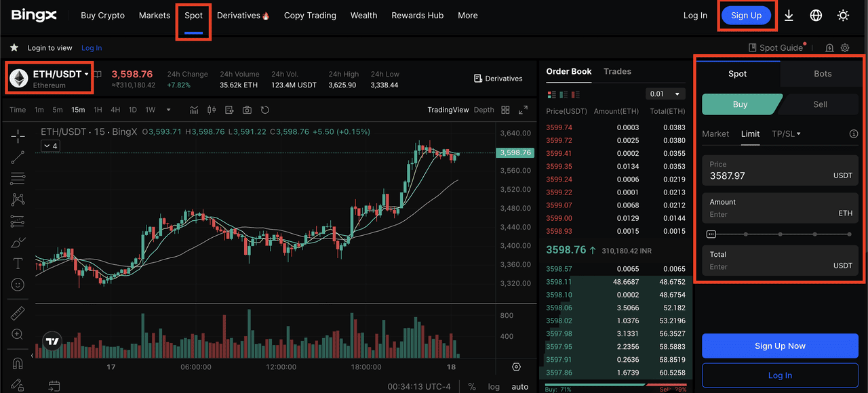Open the chart settings hexagon icon

point(517,367)
